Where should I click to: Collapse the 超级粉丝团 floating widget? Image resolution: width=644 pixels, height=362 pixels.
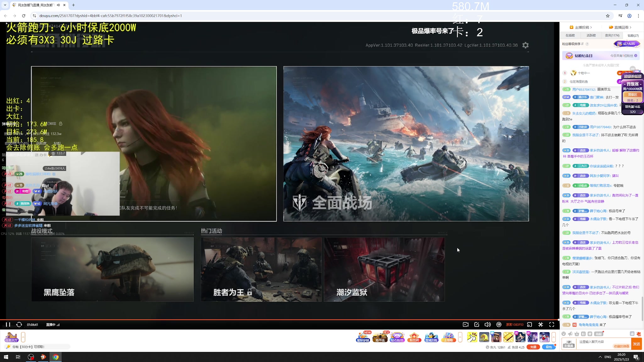point(633,69)
